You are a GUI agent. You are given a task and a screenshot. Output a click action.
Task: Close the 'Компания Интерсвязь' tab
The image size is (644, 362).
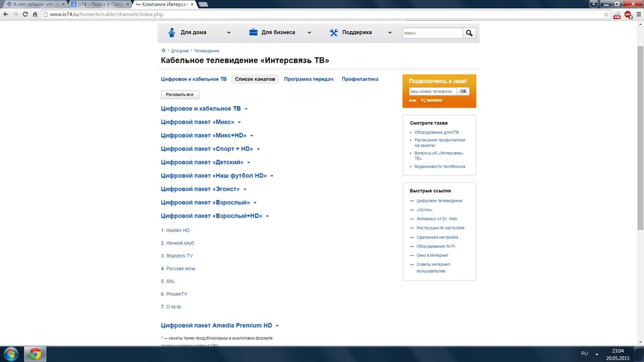192,4
